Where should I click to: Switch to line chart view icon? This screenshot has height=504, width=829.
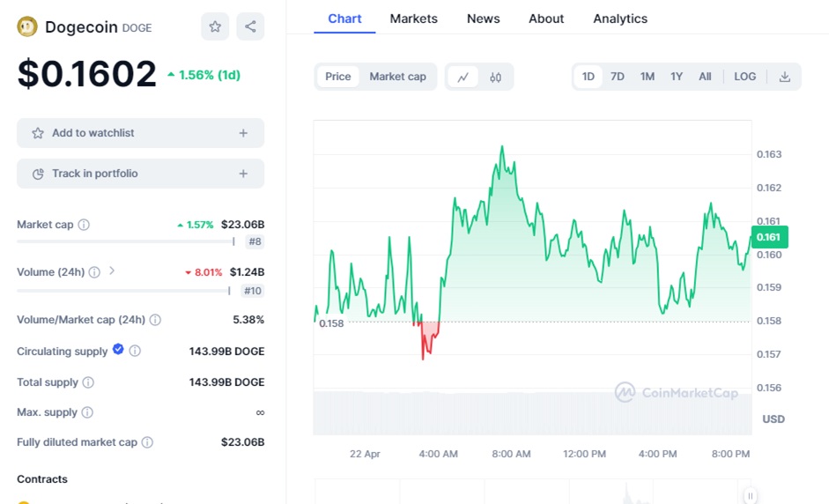[x=463, y=77]
